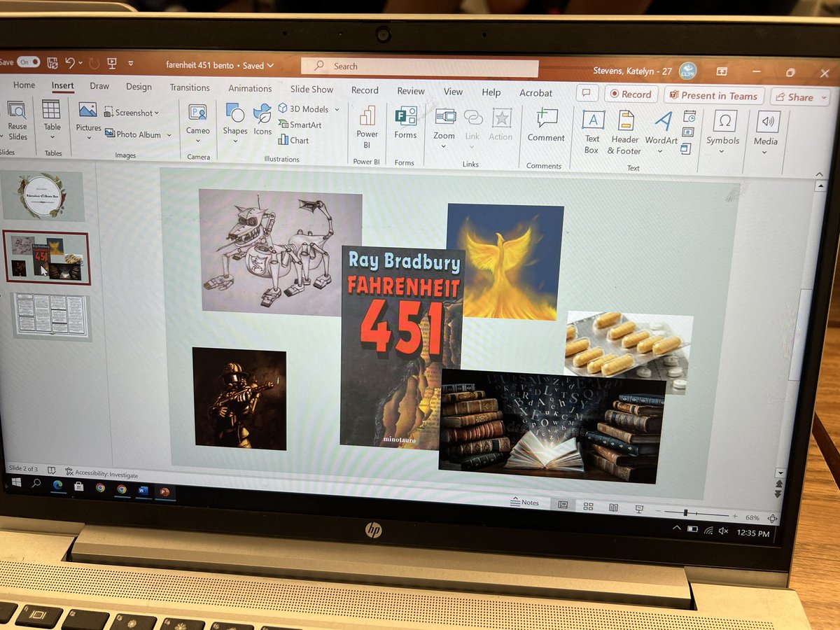This screenshot has height=630, width=840.
Task: Open the WordArt gallery
Action: coord(661,130)
